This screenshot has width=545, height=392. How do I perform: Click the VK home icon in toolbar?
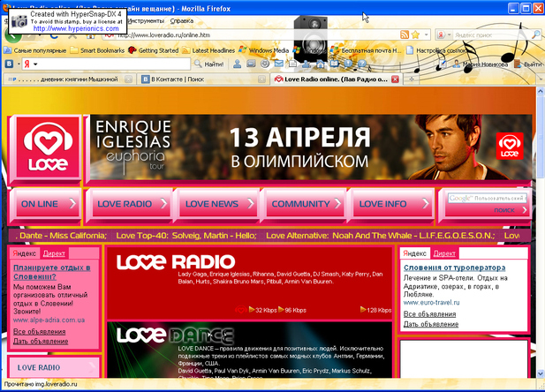320,64
